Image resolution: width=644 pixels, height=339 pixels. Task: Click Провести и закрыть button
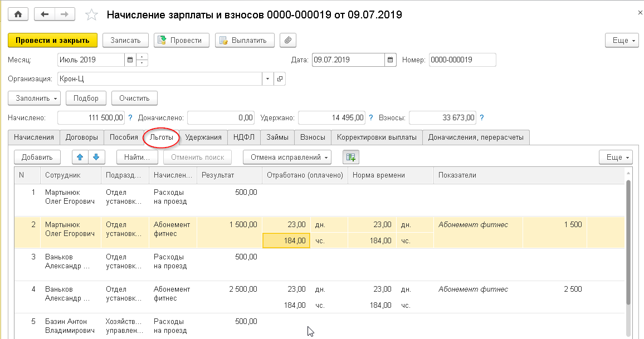52,40
